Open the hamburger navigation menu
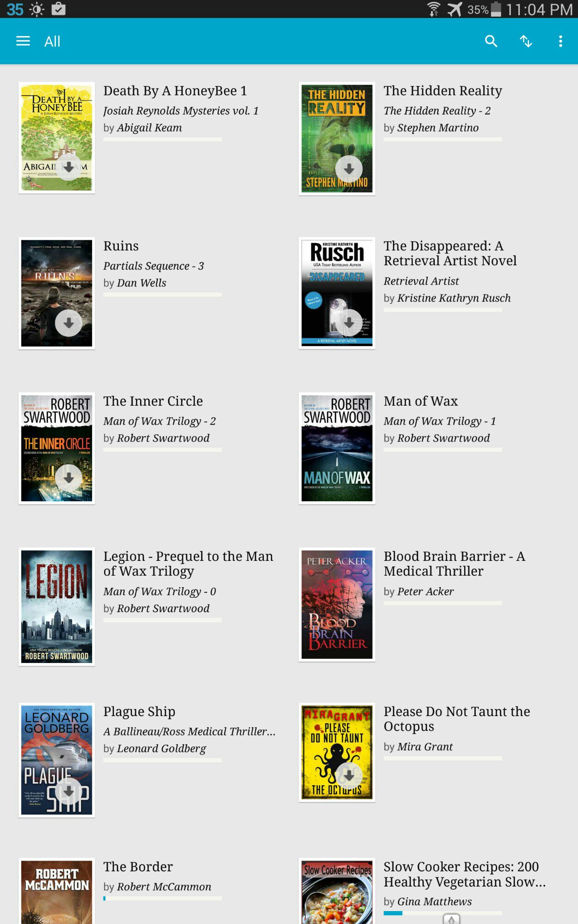Viewport: 578px width, 924px height. click(x=23, y=42)
